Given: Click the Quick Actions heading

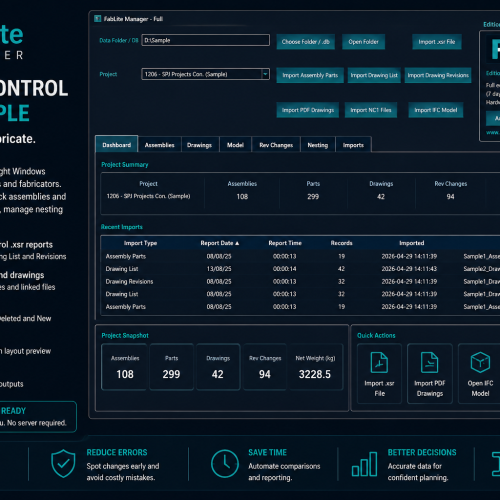Looking at the screenshot, I should [376, 335].
